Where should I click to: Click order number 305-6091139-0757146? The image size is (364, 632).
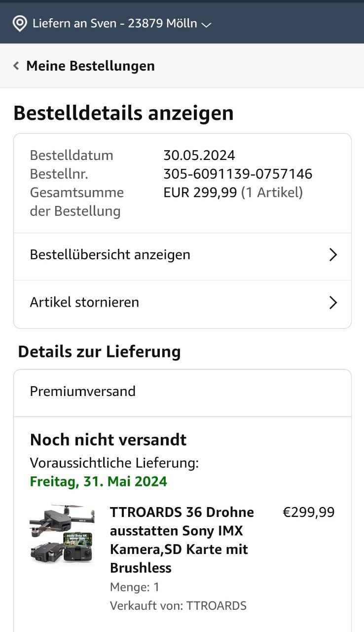tap(238, 174)
